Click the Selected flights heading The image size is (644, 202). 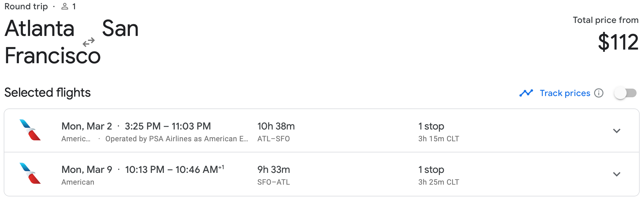tap(47, 93)
